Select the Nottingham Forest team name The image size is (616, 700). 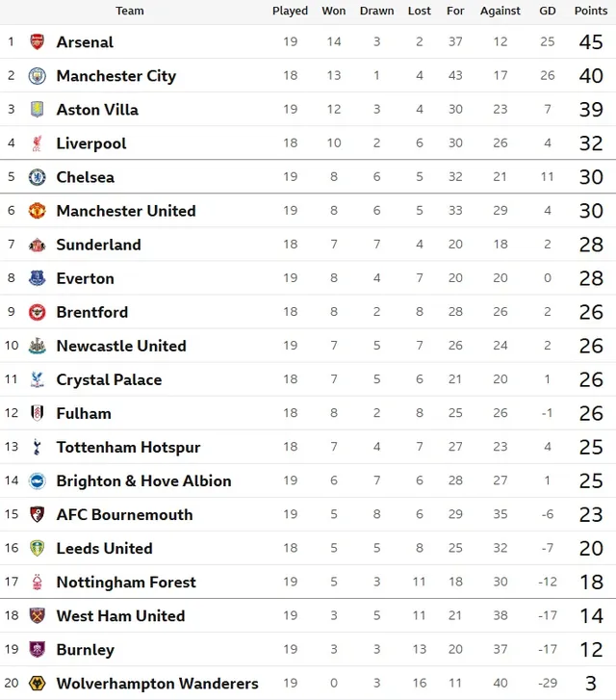pos(126,582)
